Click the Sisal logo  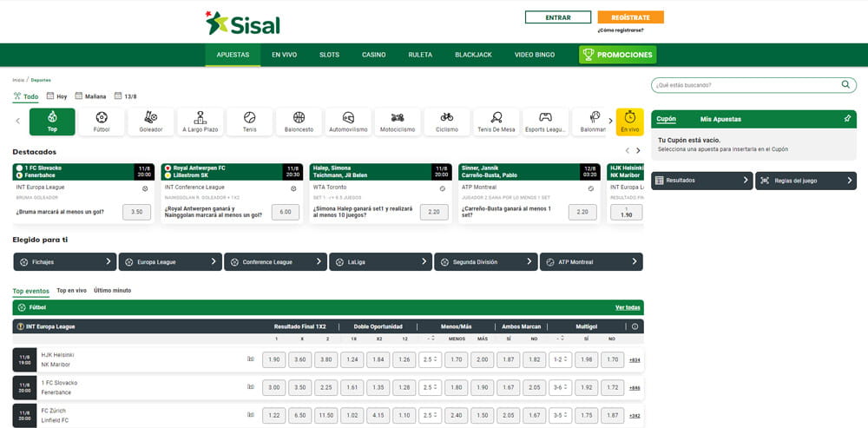(x=242, y=23)
